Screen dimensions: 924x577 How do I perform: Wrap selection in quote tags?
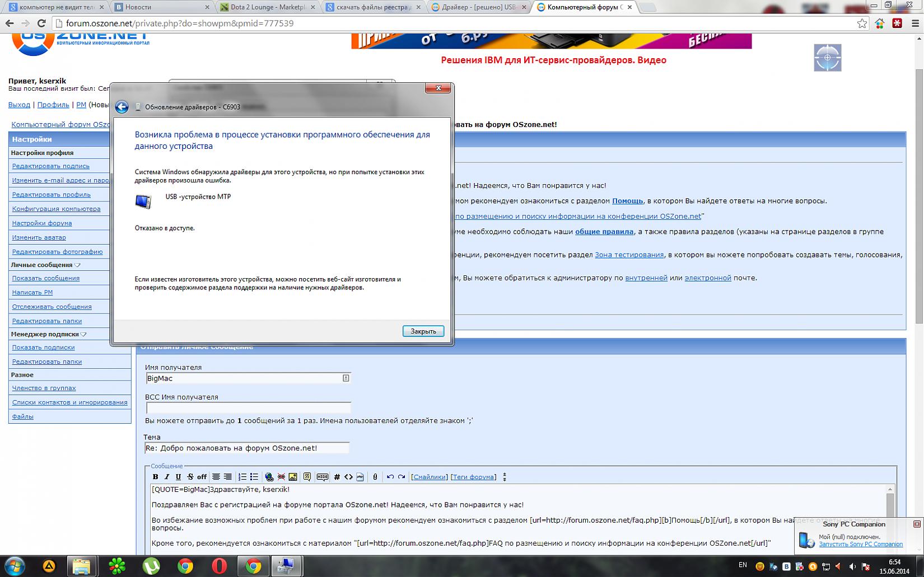pos(307,477)
